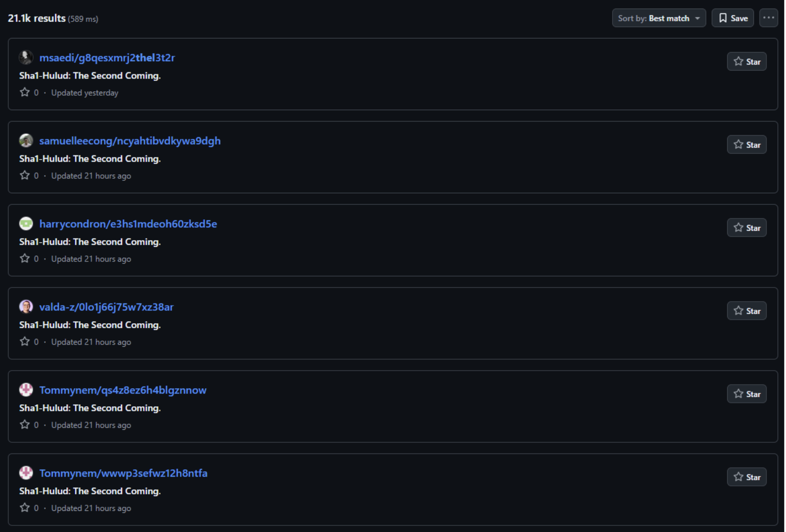
Task: Click valda-z profile avatar
Action: pos(26,307)
